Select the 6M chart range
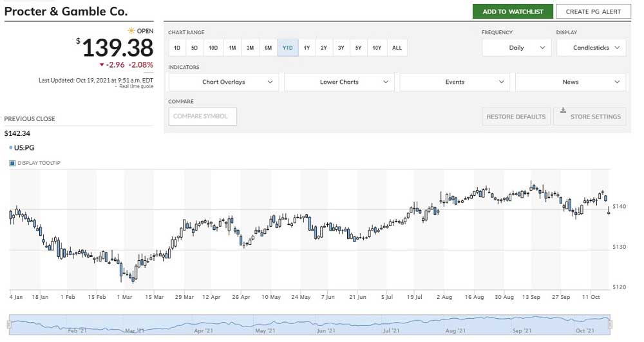 (268, 48)
